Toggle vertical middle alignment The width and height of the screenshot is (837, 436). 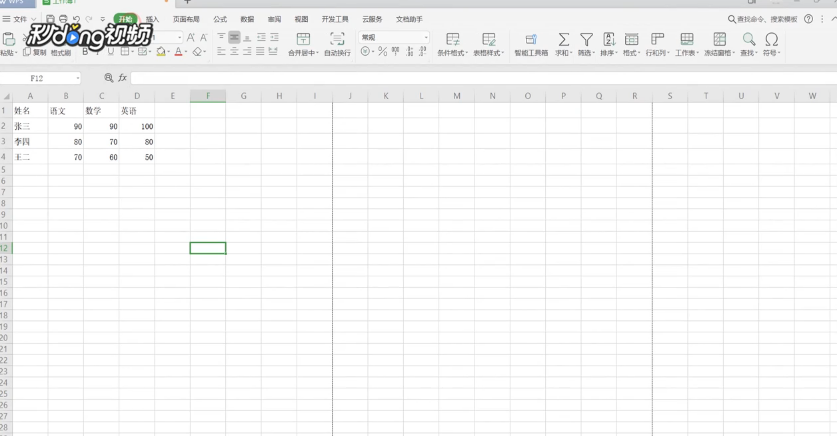pyautogui.click(x=234, y=37)
